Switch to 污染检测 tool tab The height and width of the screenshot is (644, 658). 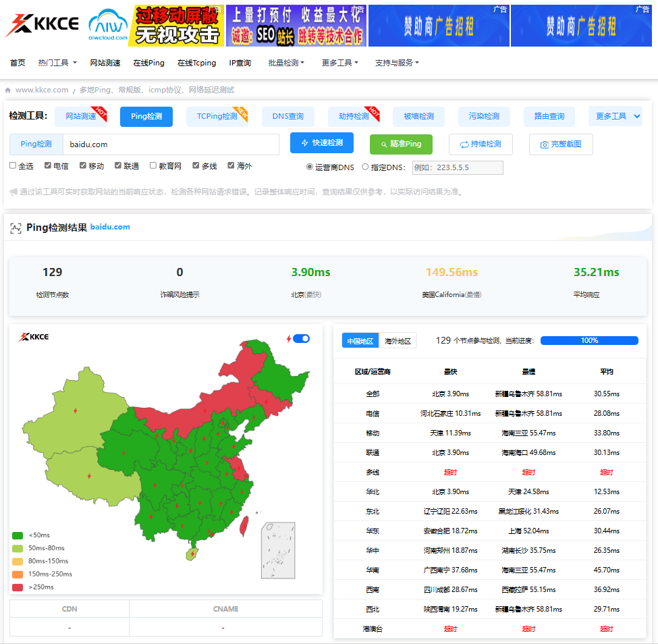(484, 116)
